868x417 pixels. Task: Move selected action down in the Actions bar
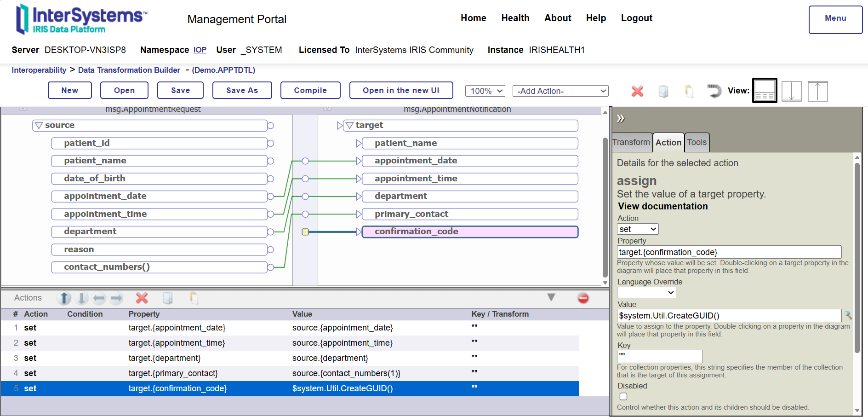81,298
